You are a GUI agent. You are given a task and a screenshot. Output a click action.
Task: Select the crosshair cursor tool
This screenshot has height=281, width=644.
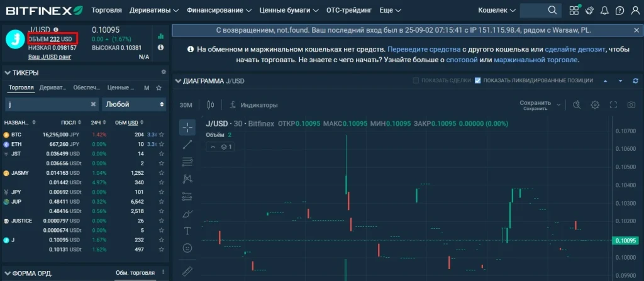point(187,128)
